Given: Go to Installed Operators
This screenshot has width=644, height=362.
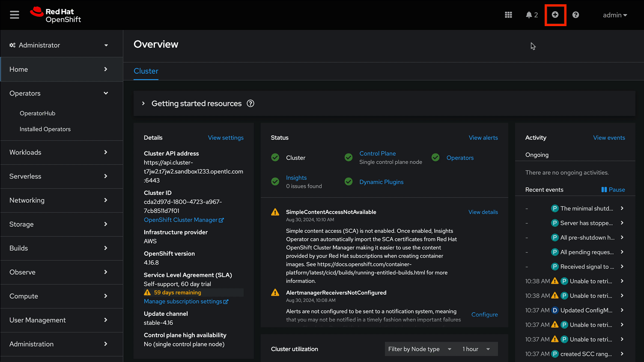Looking at the screenshot, I should (x=45, y=129).
